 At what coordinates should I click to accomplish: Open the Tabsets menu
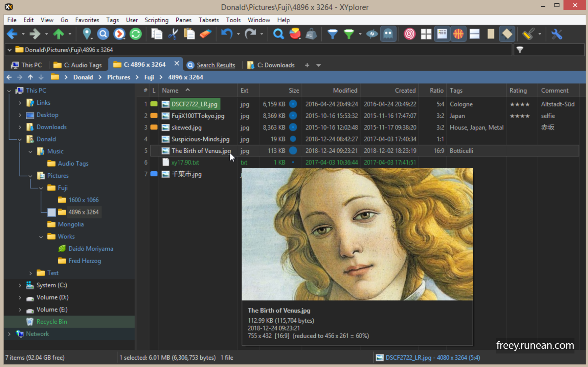click(208, 20)
